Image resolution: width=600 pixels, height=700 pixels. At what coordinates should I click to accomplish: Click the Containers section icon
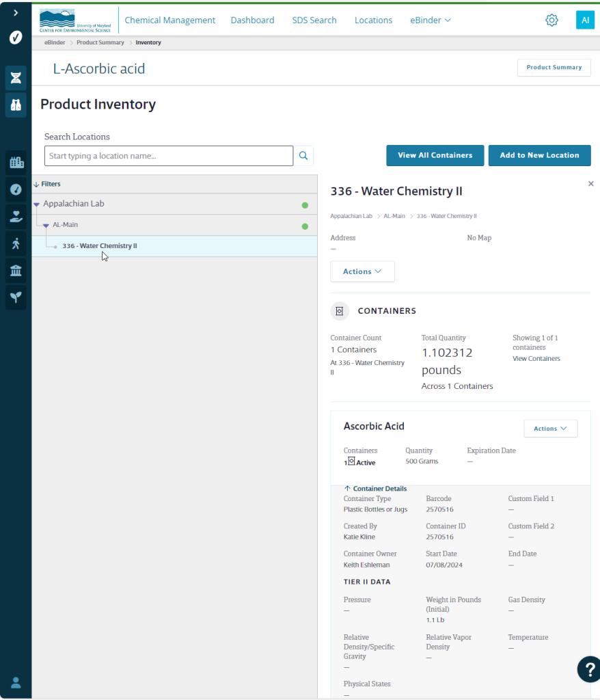coord(339,311)
